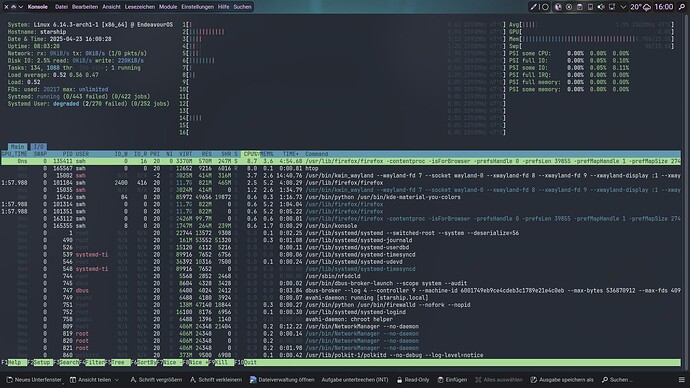Select the htop process row
The height and width of the screenshot is (388, 690).
341,168
